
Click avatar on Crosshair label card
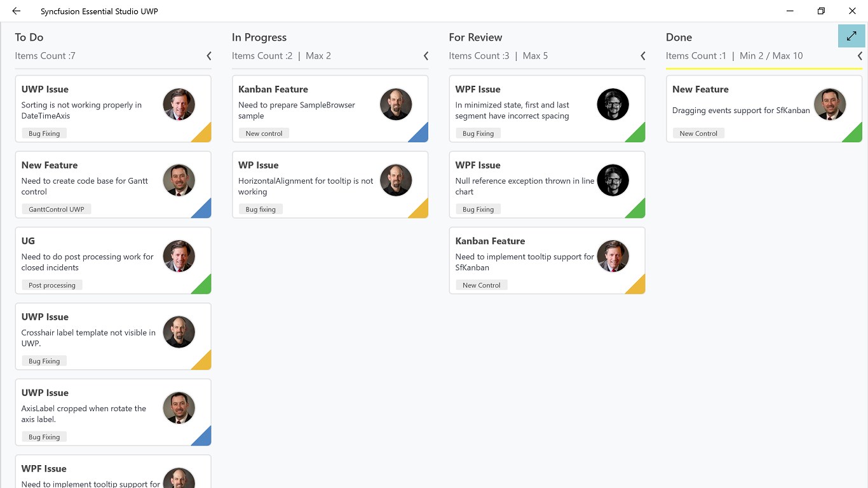pyautogui.click(x=179, y=332)
